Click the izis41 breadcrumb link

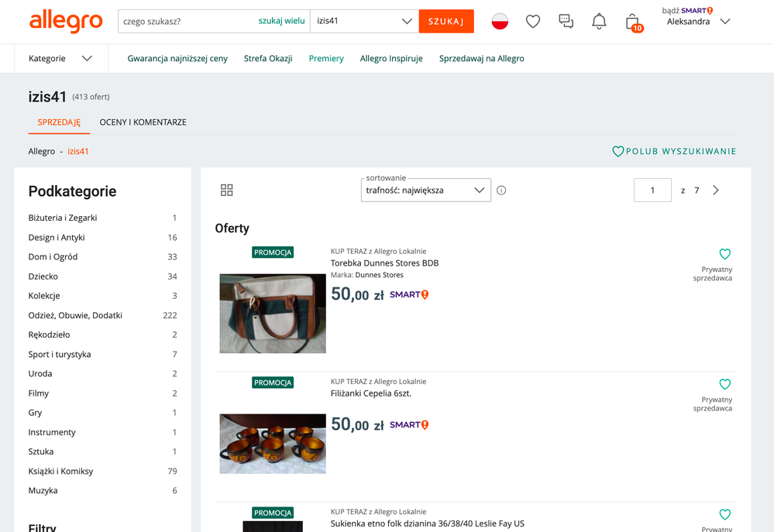click(x=78, y=151)
